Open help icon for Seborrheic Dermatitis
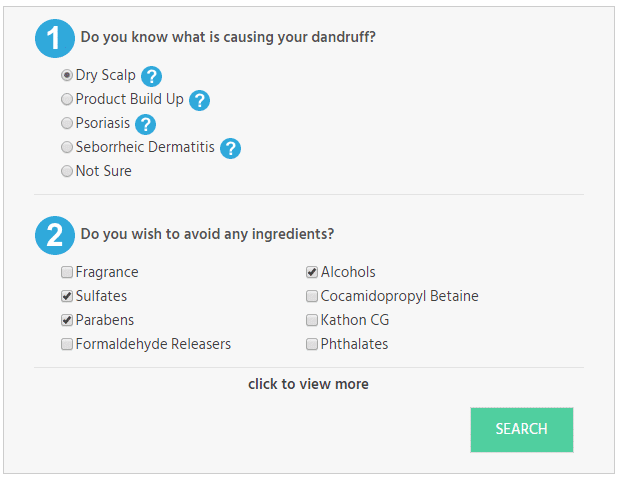Viewport: 617px width, 483px height. click(x=231, y=148)
